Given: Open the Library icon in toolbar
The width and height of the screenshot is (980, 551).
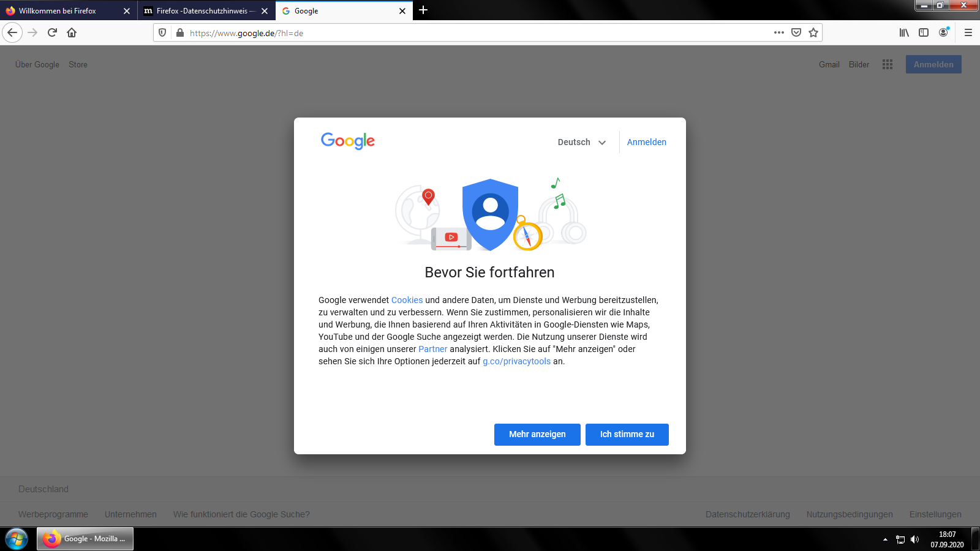Looking at the screenshot, I should (x=904, y=32).
